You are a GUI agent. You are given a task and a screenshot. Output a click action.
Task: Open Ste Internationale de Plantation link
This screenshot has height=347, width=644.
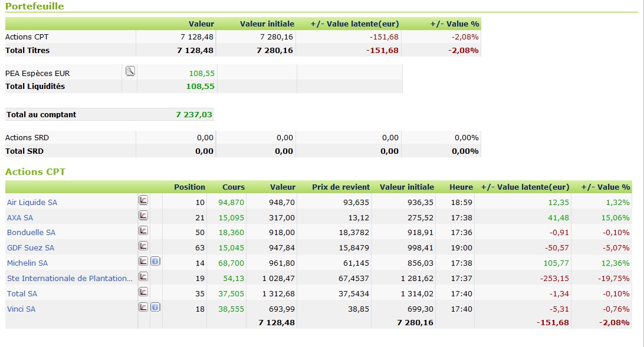click(70, 279)
